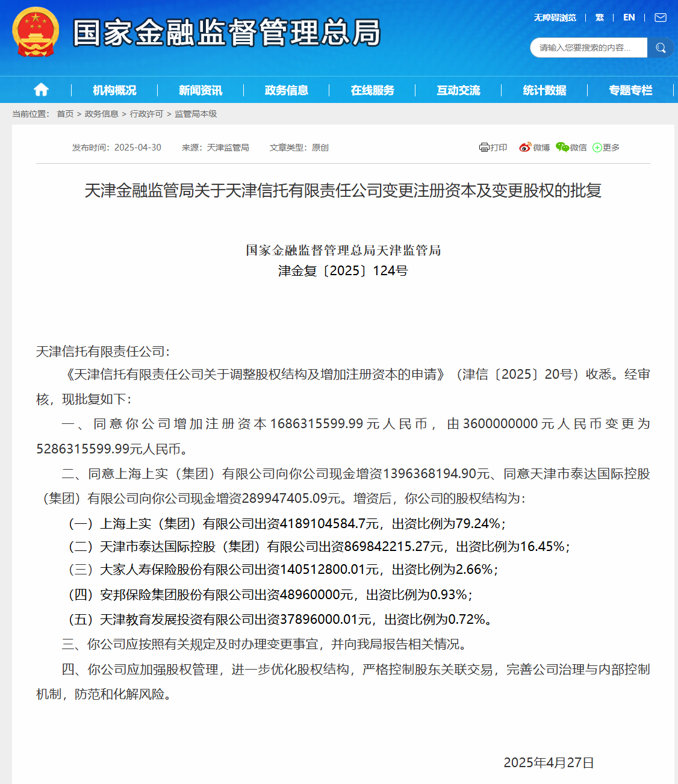
Task: Switch language to EN
Action: [629, 17]
